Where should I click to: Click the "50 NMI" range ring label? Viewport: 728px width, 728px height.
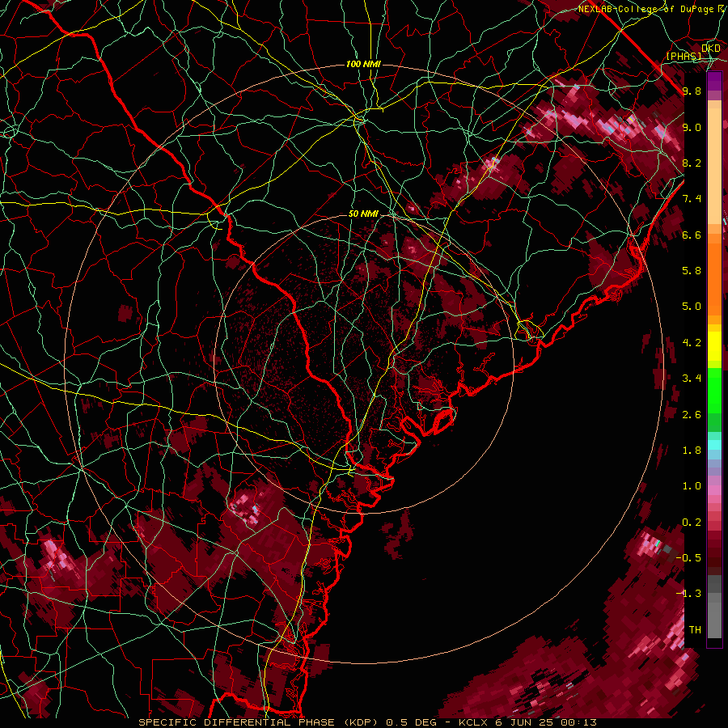pos(363,214)
